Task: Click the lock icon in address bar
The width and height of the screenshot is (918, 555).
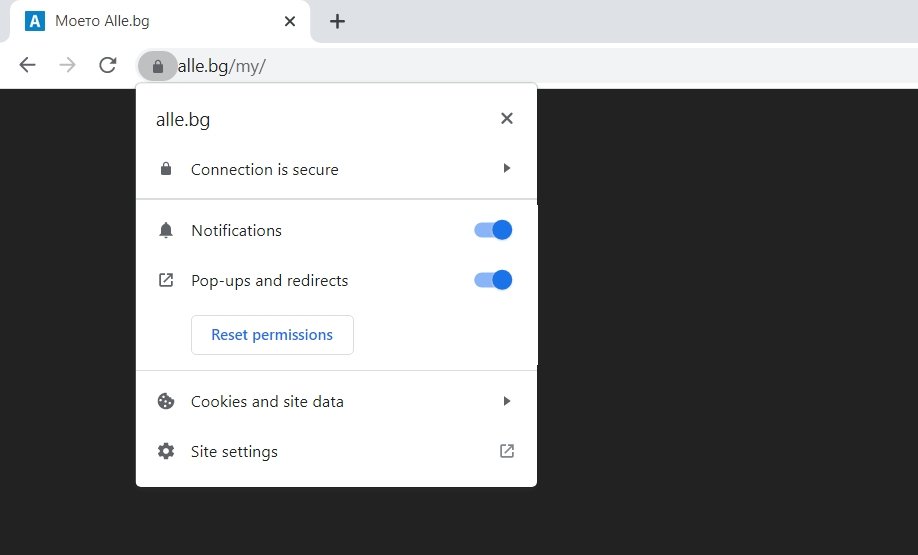Action: [157, 66]
